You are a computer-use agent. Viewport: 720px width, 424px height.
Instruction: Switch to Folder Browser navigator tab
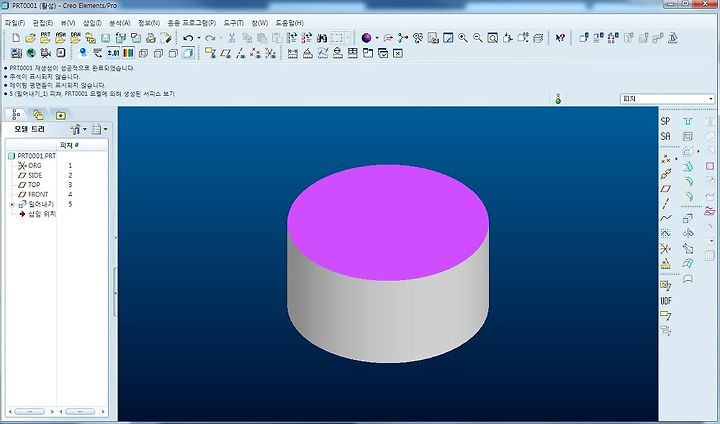[39, 114]
